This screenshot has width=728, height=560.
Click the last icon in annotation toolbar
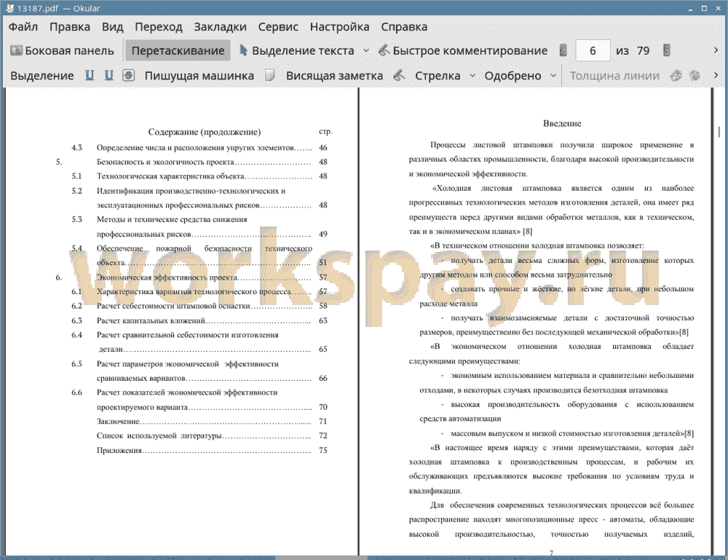pos(695,75)
